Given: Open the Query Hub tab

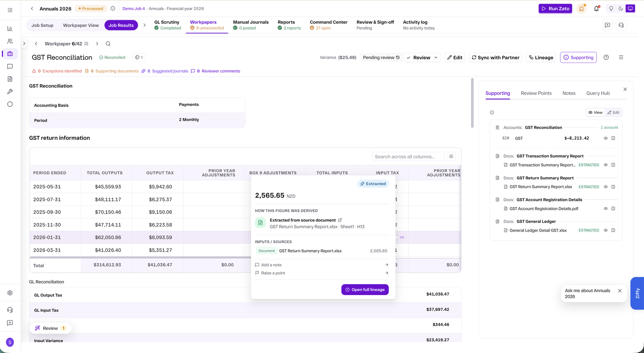Looking at the screenshot, I should [x=598, y=93].
